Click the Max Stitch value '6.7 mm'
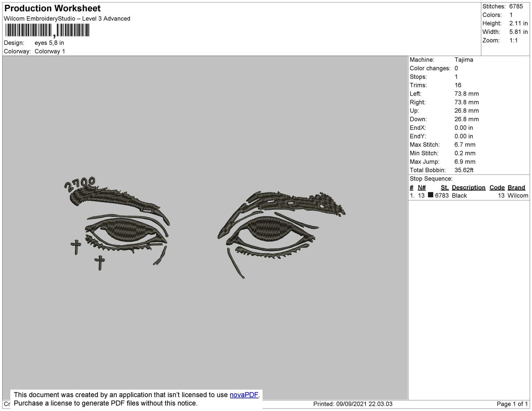 (465, 145)
